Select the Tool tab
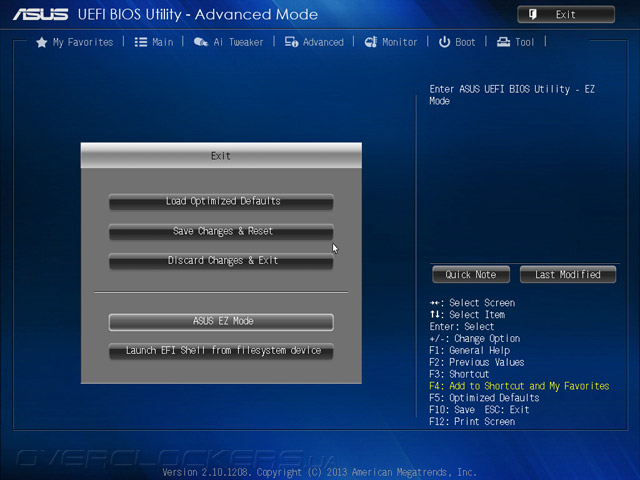640x480 pixels. click(516, 42)
